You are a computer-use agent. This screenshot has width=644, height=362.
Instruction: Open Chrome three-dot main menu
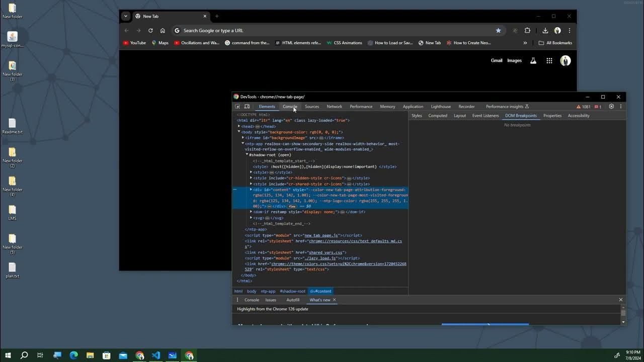coord(570,31)
